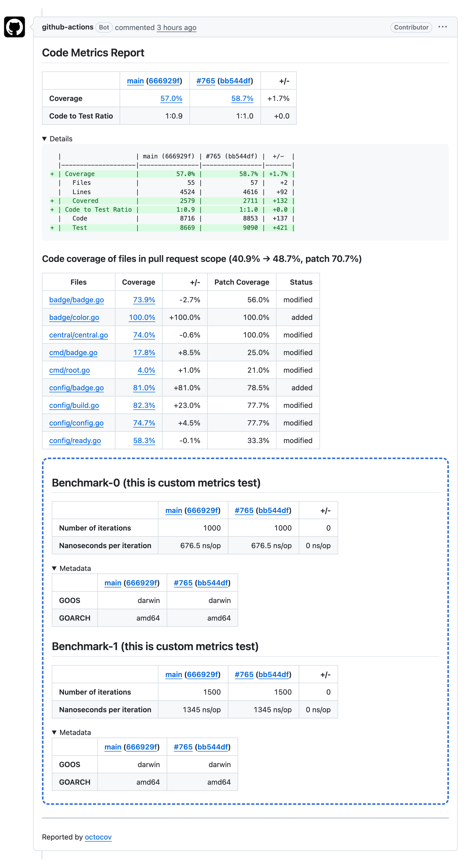466x868 pixels.
Task: Click the 17.8% coverage value link
Action: 144,352
